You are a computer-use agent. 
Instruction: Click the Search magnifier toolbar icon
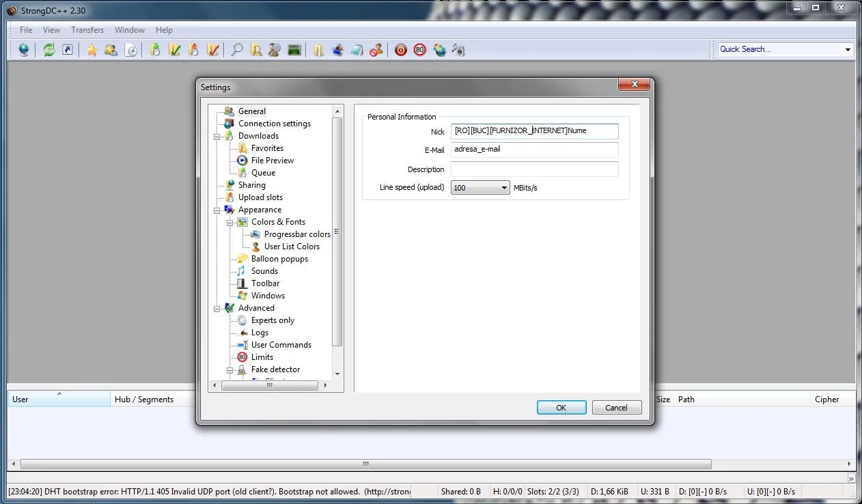pyautogui.click(x=237, y=50)
